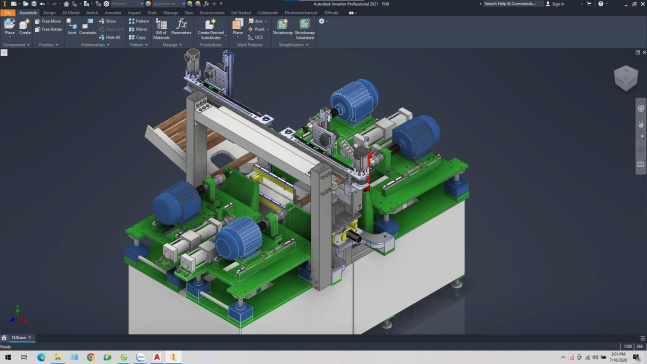647x364 pixels.
Task: Click the Pattern component tool
Action: click(x=139, y=21)
